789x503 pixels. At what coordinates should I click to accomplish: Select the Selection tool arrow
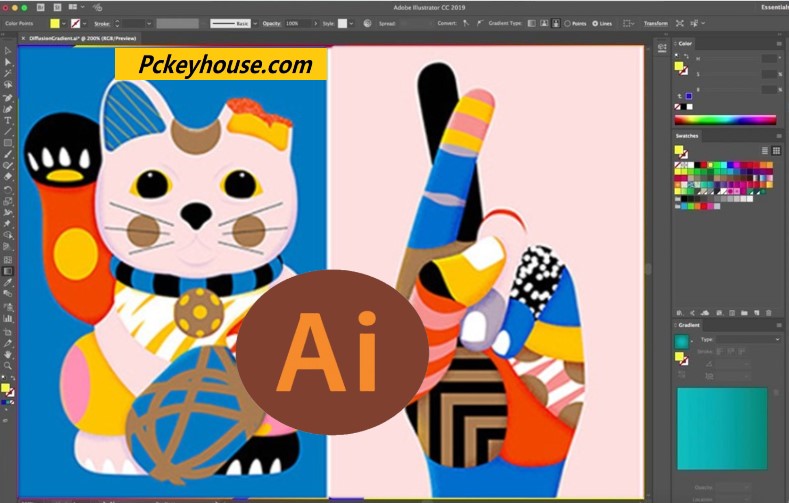coord(8,51)
